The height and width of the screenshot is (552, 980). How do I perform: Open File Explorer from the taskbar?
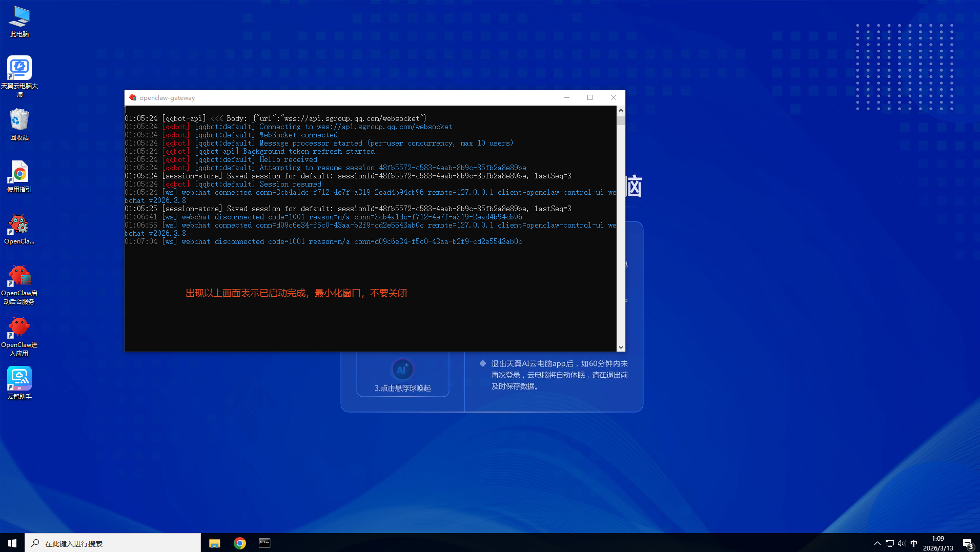214,543
